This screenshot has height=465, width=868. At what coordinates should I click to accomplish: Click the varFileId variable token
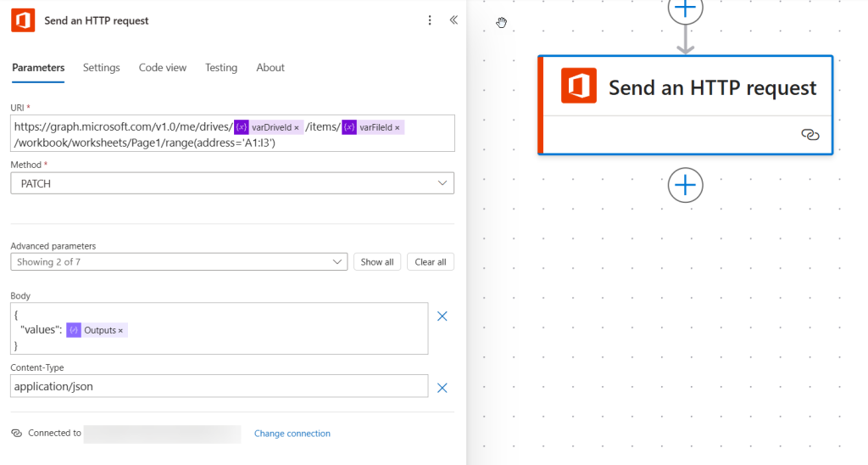tap(373, 127)
